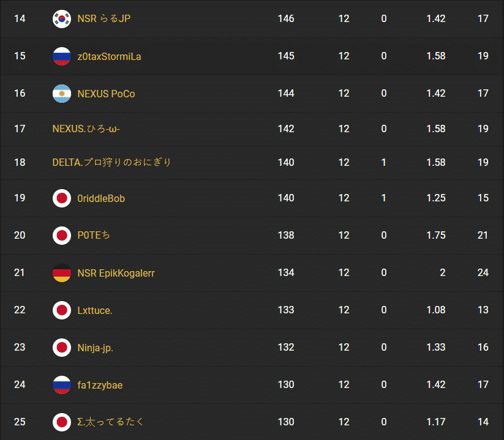Click the Argentina flag next to NEXUS PoCo

tap(61, 93)
